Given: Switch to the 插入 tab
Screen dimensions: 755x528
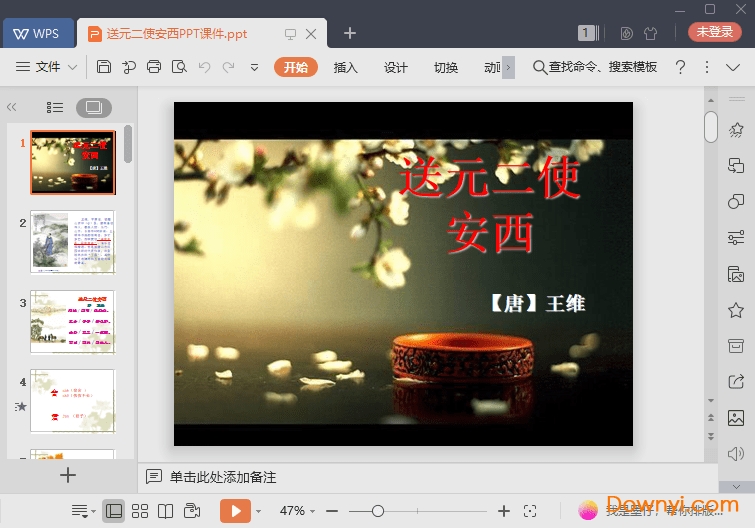Looking at the screenshot, I should coord(346,67).
